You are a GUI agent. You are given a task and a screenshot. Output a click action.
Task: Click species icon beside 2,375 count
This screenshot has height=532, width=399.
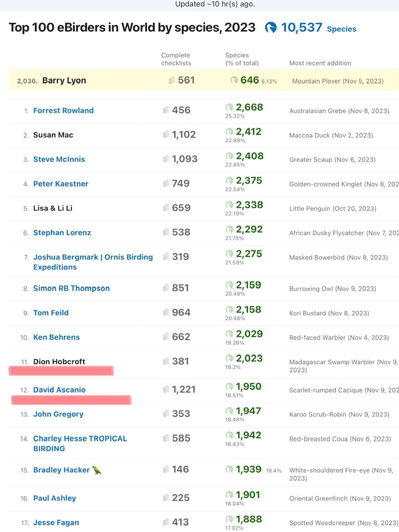click(229, 181)
